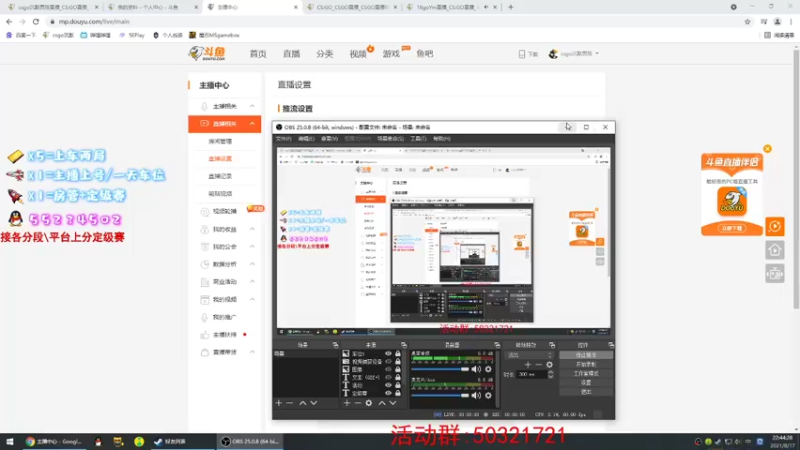Add a new scene in OBS scenes panel
The image size is (800, 450).
(x=279, y=403)
